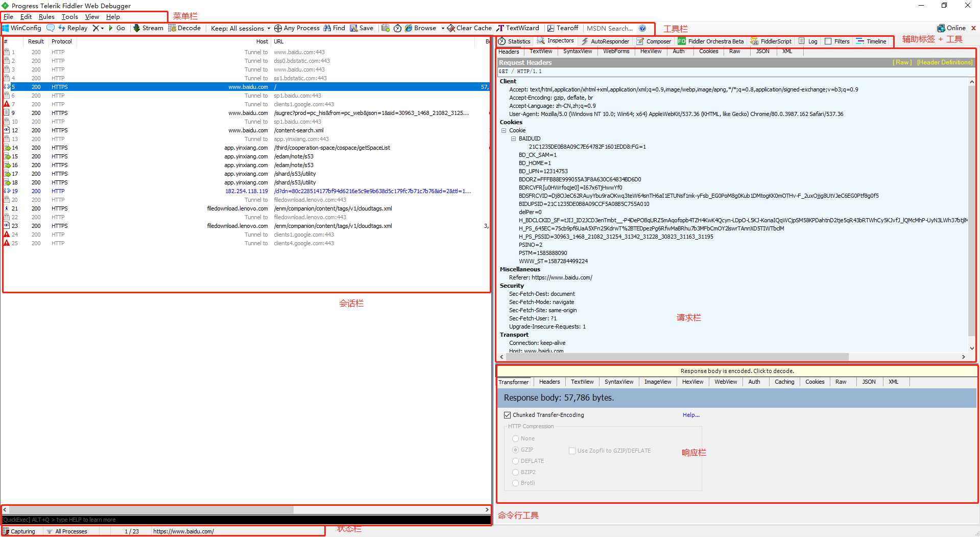Select the DEFLATE compression radio button
The width and height of the screenshot is (980, 537).
515,461
